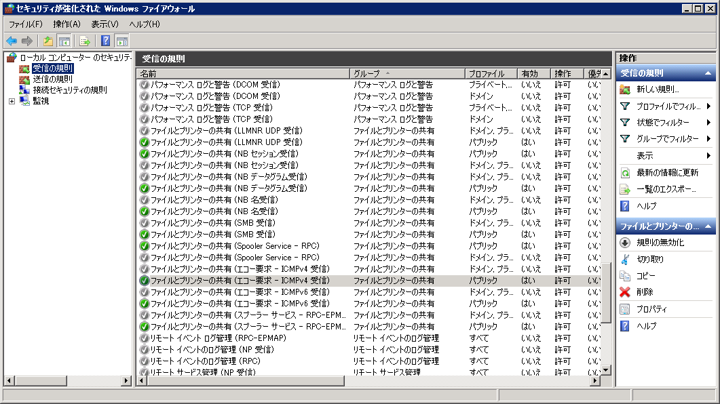Image resolution: width=720 pixels, height=404 pixels.
Task: Click 一覧のエクスポート action
Action: (x=666, y=189)
